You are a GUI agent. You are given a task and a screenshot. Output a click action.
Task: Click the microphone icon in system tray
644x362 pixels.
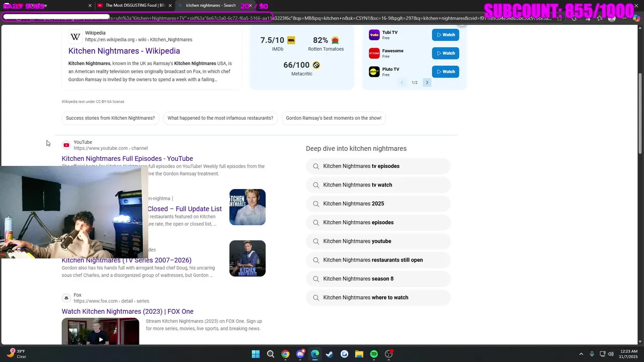pyautogui.click(x=592, y=354)
